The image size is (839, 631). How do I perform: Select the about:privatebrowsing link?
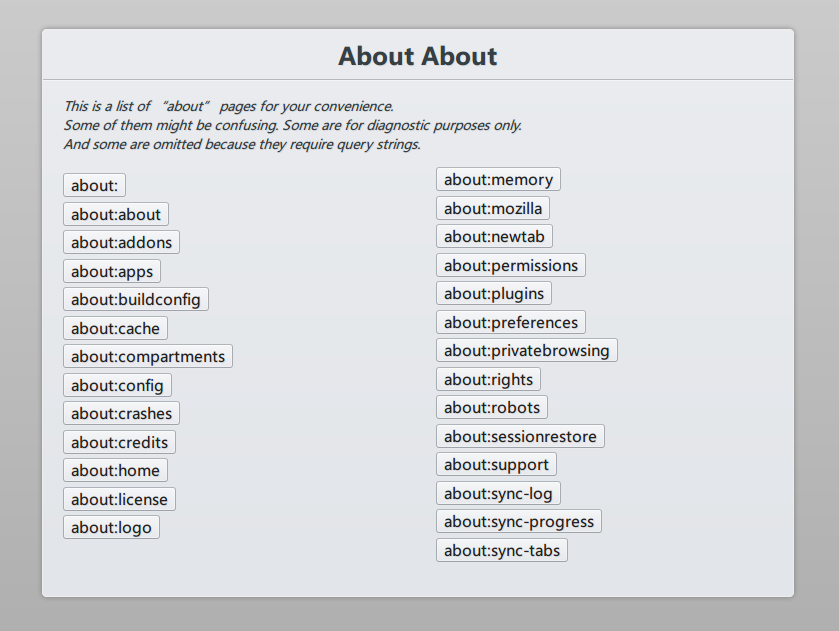tap(526, 351)
